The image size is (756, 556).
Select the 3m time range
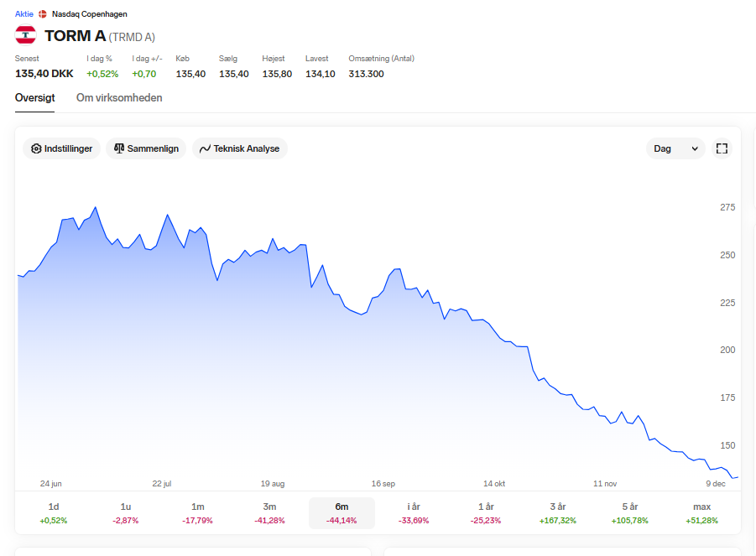pos(269,513)
